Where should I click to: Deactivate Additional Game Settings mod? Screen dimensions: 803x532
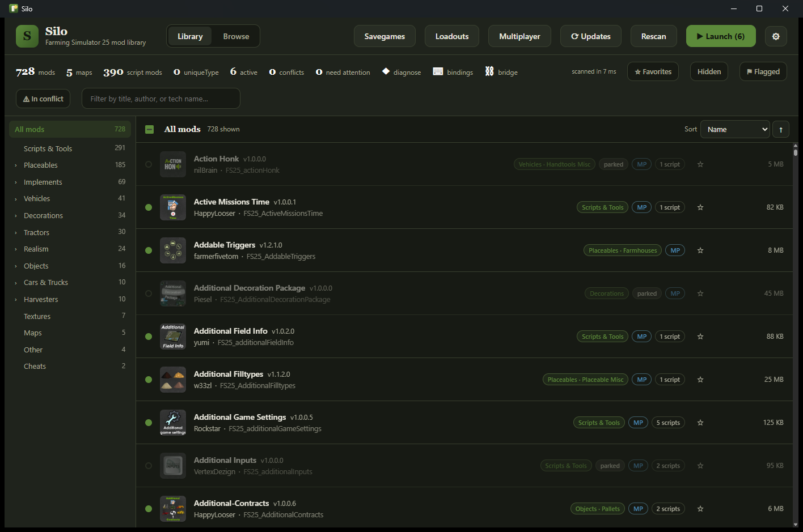[149, 423]
